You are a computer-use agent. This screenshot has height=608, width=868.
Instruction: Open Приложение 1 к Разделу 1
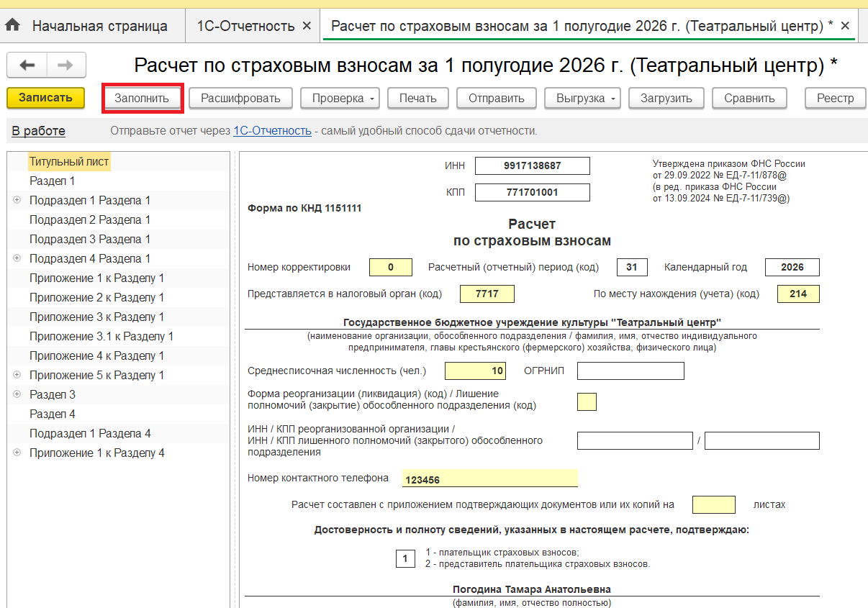tap(96, 278)
